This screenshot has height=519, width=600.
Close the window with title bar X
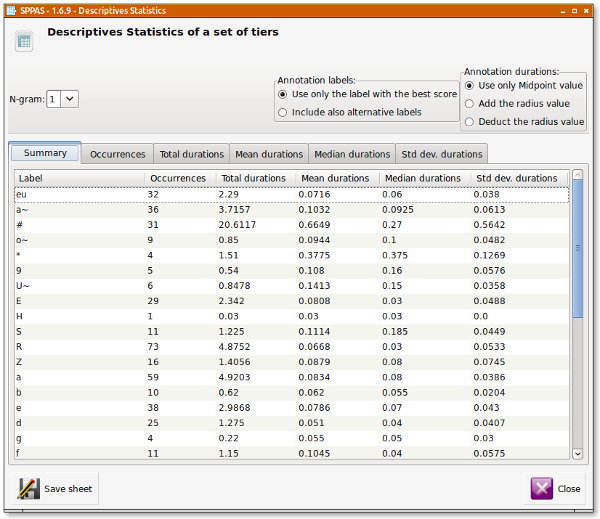click(x=586, y=11)
